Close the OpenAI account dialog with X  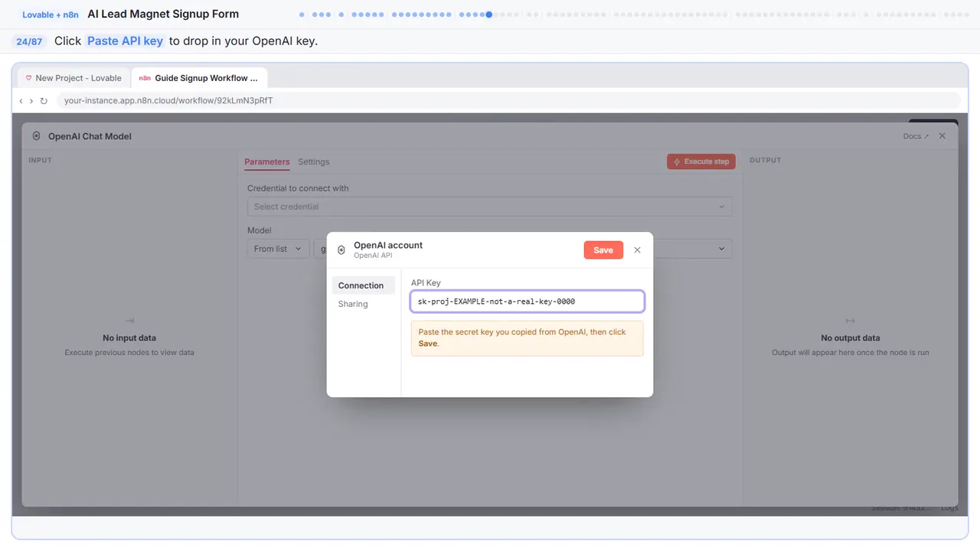tap(637, 250)
